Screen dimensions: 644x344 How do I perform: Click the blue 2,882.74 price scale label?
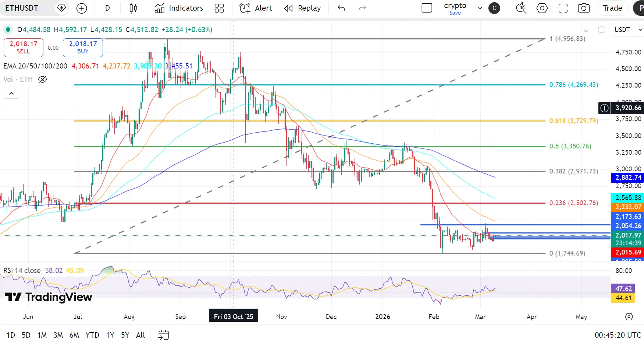point(627,178)
